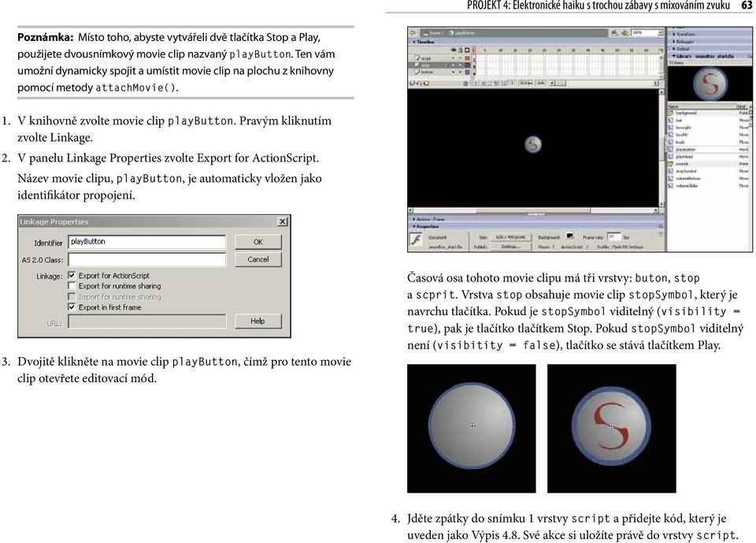
Task: Click the Flash document icon in Properties
Action: tap(416, 240)
